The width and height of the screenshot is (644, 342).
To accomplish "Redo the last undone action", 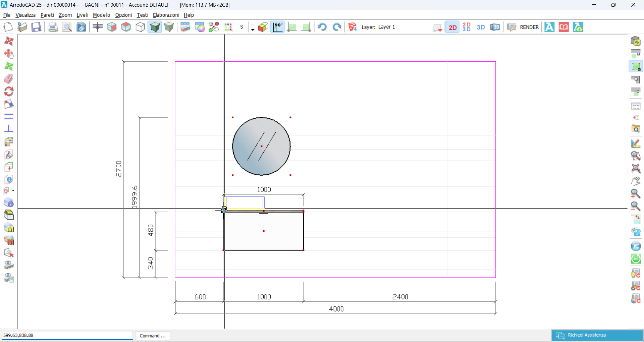I will click(x=337, y=27).
